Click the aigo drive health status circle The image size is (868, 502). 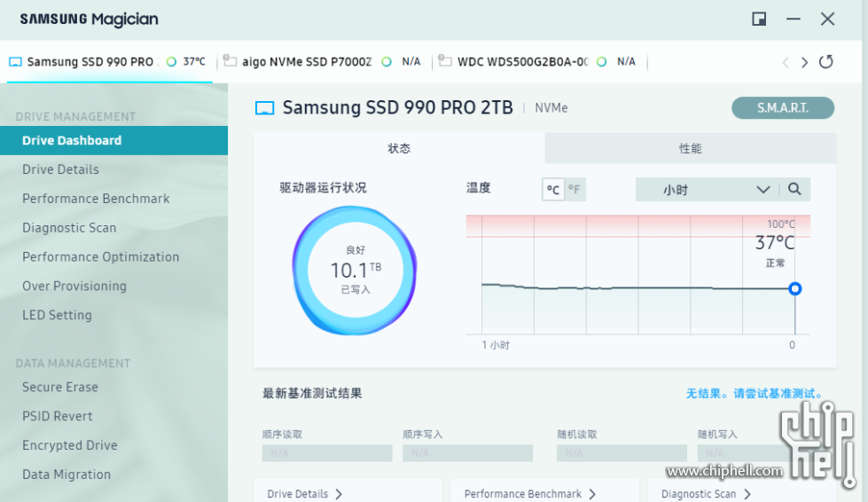tap(387, 61)
